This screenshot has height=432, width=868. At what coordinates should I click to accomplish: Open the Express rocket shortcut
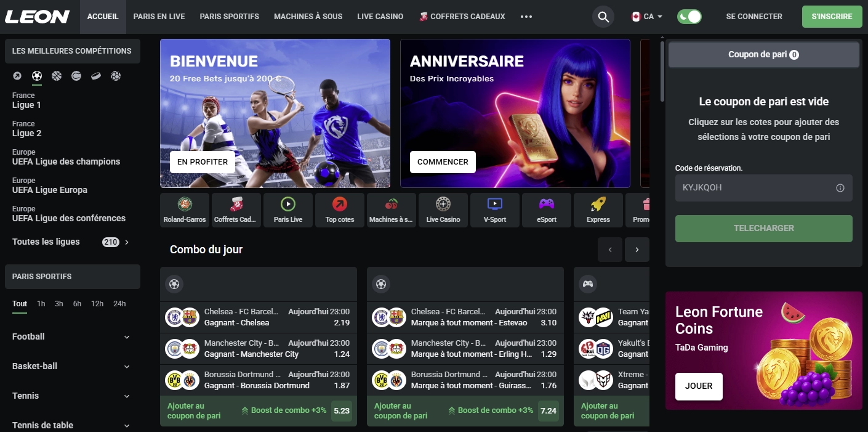pos(598,210)
